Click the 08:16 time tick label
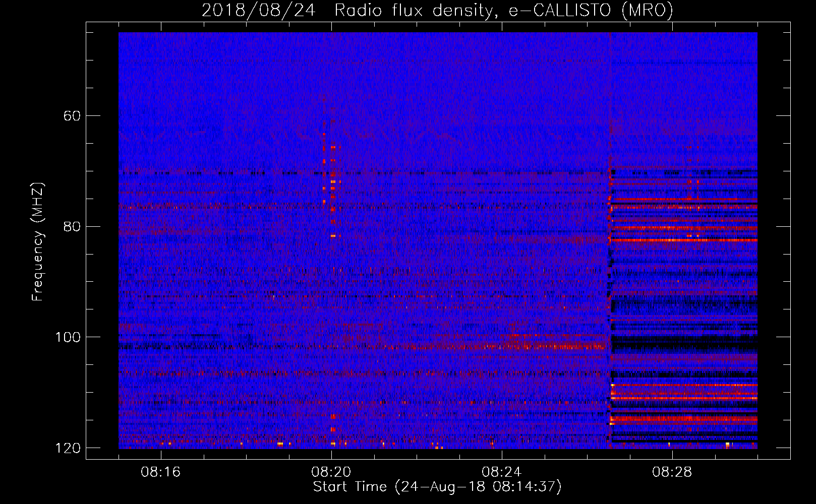The height and width of the screenshot is (504, 816). coord(161,472)
